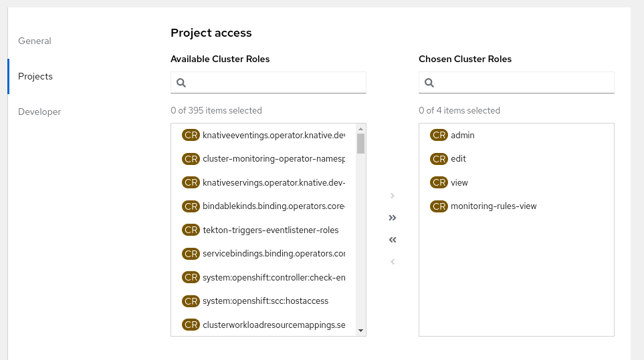Select tekton-triggers-eventlistener-roles from available roles
The image size is (644, 360).
click(270, 230)
